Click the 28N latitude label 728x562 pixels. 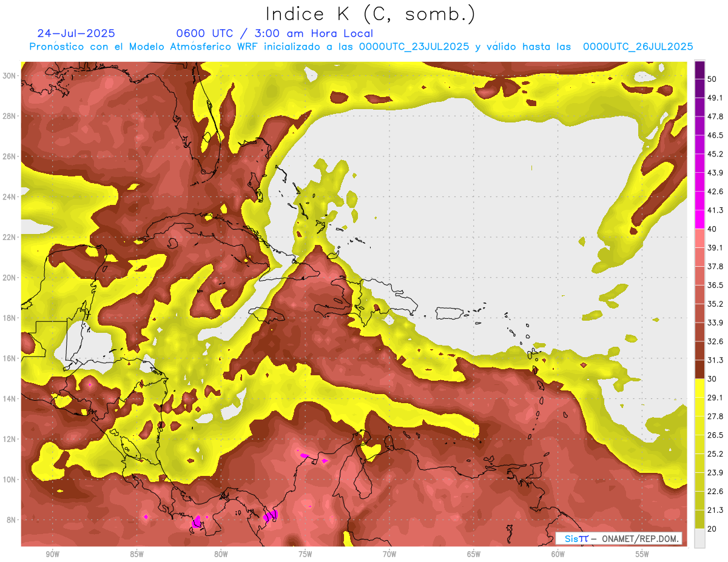(9, 116)
